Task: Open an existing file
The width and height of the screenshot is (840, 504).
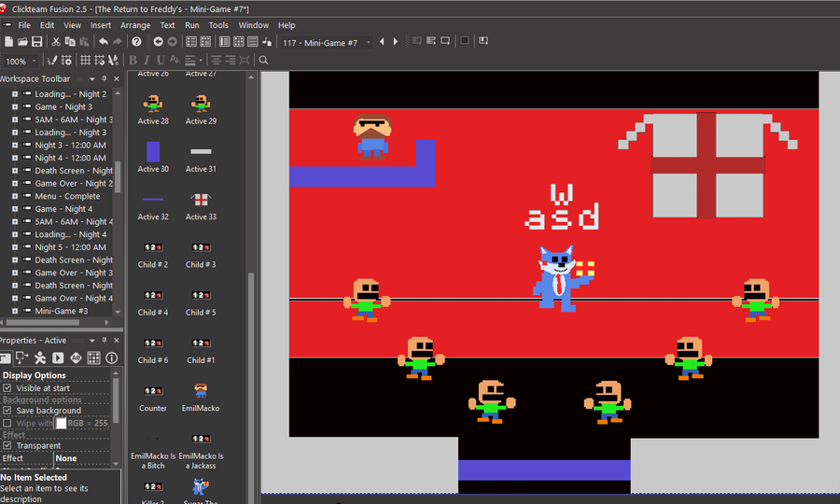Action: [x=22, y=42]
